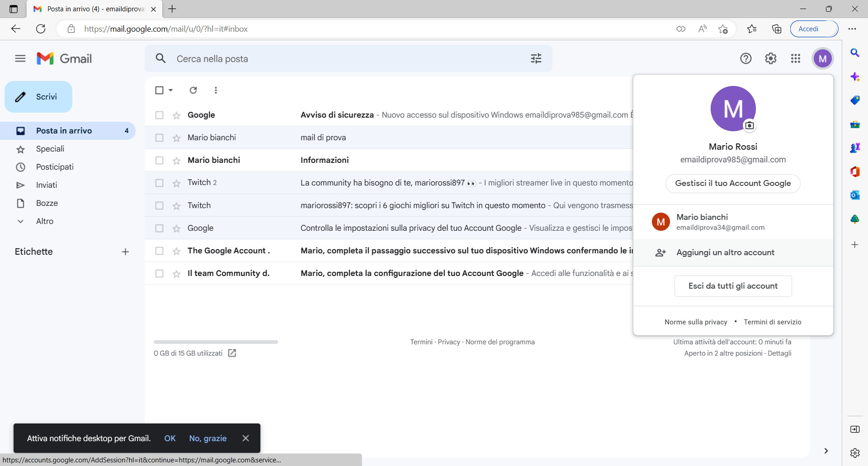The image size is (868, 466).
Task: Open Gmail help question mark icon
Action: [746, 58]
